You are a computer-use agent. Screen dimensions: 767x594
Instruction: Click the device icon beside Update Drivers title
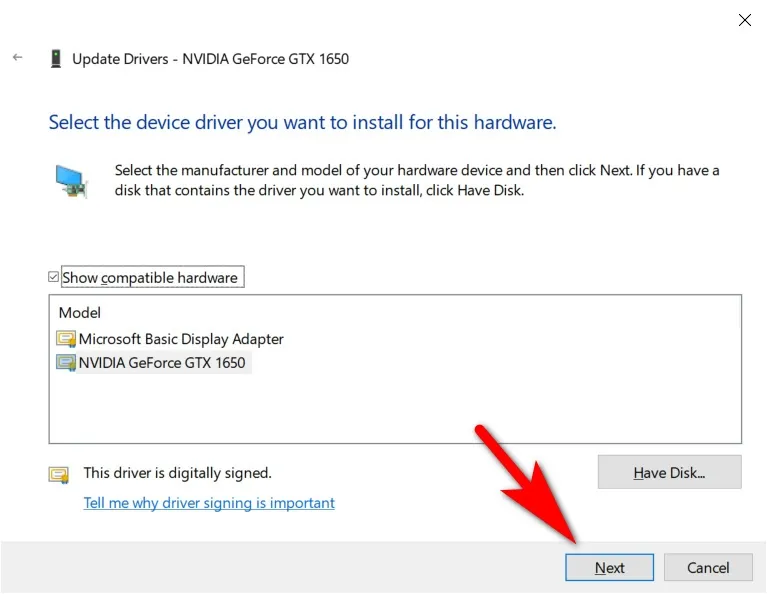tap(56, 58)
